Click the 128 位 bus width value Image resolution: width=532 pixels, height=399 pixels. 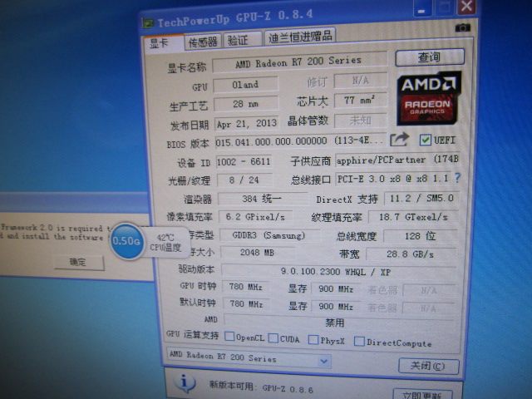coord(420,235)
